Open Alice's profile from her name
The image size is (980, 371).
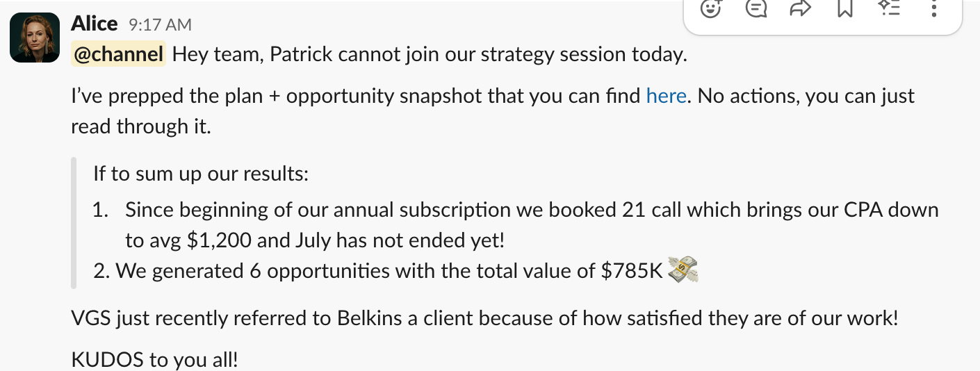pos(94,24)
